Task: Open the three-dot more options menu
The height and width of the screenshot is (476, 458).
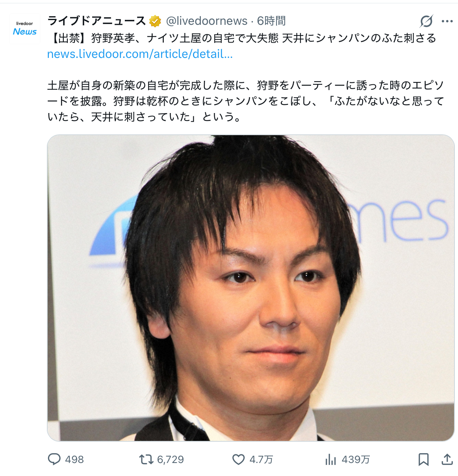Action: coord(447,21)
